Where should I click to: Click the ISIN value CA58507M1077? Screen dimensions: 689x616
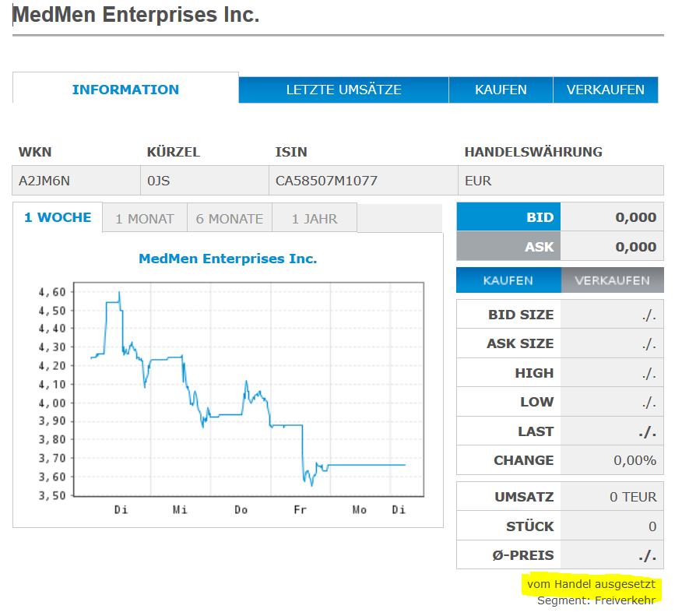(x=326, y=181)
